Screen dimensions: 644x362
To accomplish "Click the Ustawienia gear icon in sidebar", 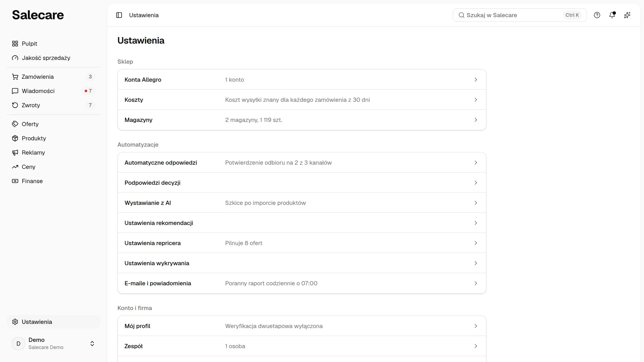I will pos(15,322).
